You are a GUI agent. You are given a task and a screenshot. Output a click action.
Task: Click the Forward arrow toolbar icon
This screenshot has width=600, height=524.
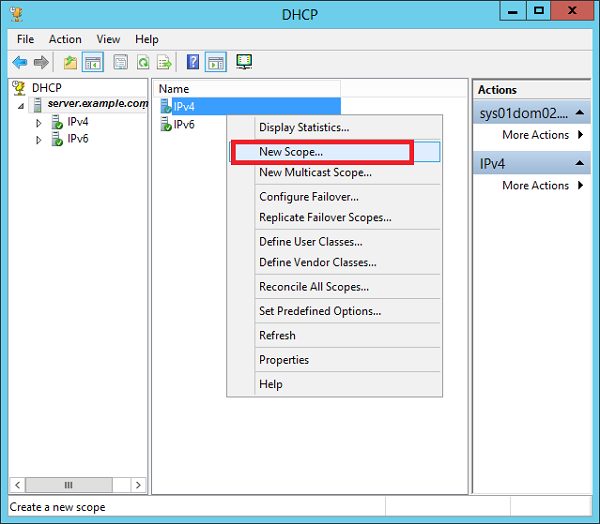[x=41, y=62]
